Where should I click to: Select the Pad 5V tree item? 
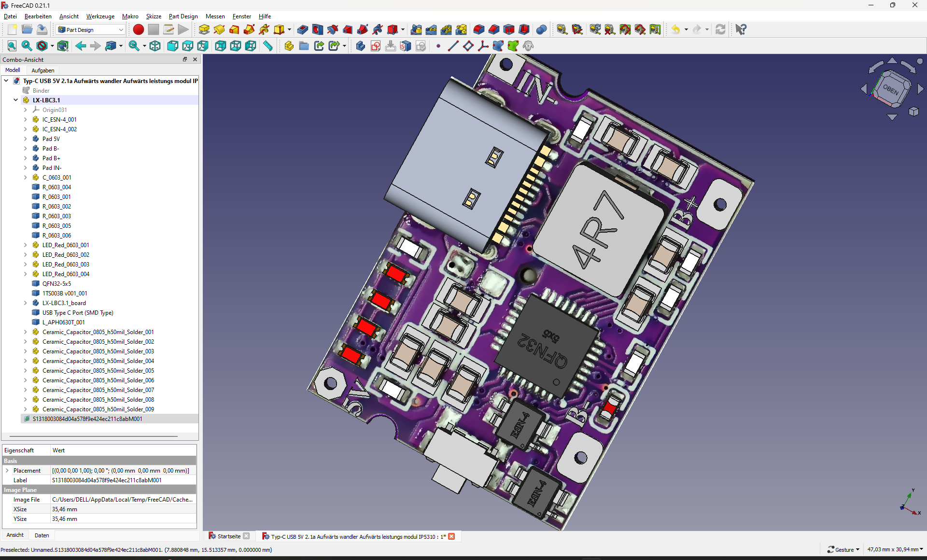coord(51,139)
